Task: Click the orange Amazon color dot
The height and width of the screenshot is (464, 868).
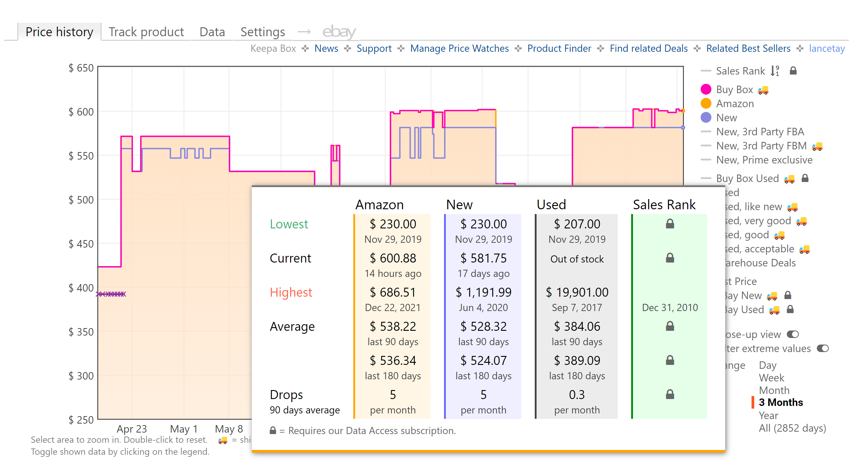Action: 706,104
